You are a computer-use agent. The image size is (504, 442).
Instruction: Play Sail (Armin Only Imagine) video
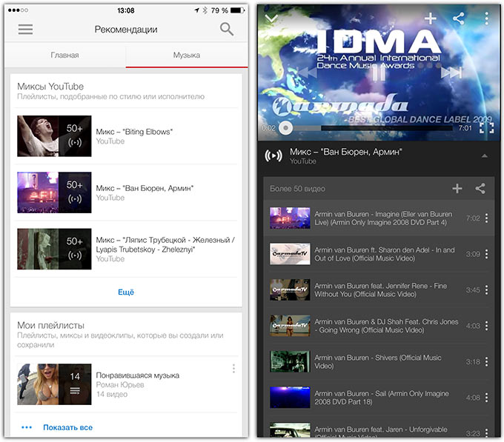379,398
